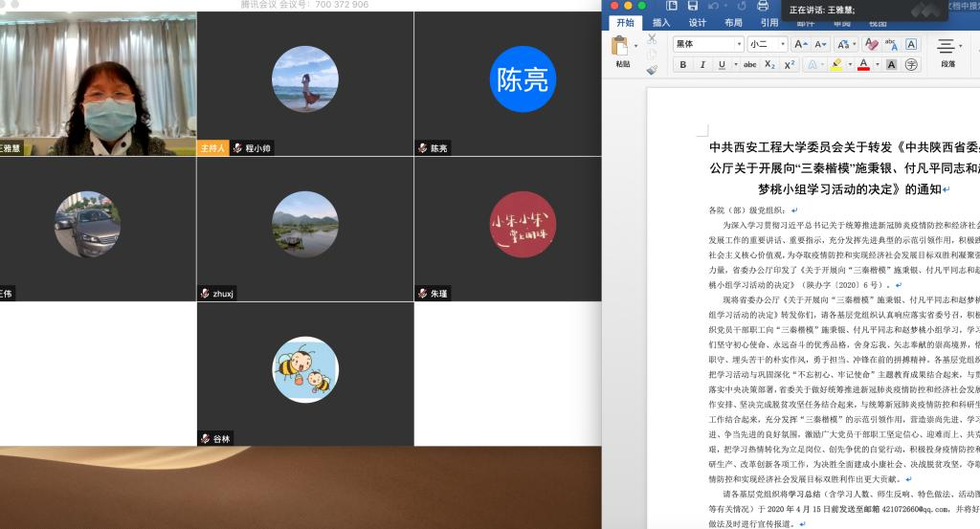The image size is (980, 529).
Task: Click the Increase Font Size icon
Action: (x=799, y=44)
